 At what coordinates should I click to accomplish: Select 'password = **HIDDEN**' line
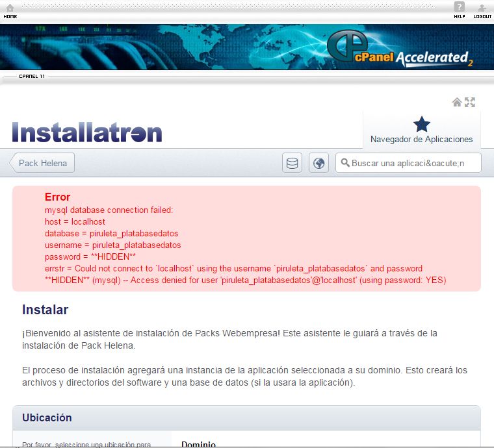coord(90,256)
